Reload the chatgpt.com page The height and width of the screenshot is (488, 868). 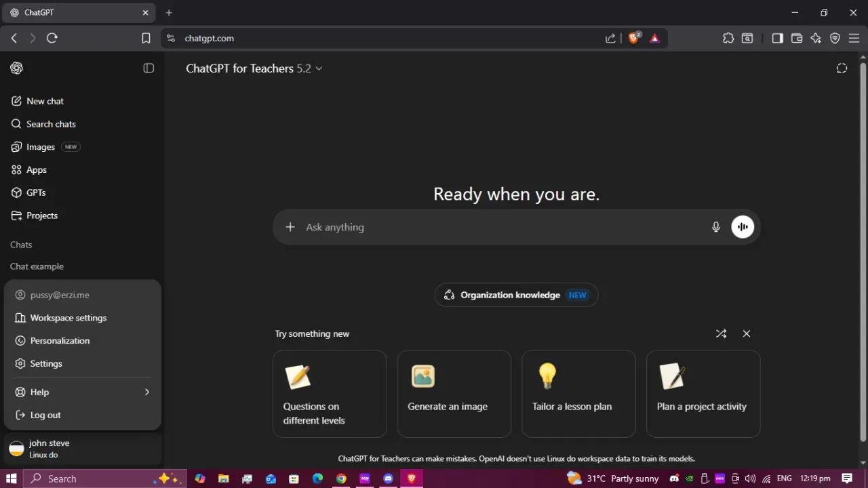[x=52, y=39]
